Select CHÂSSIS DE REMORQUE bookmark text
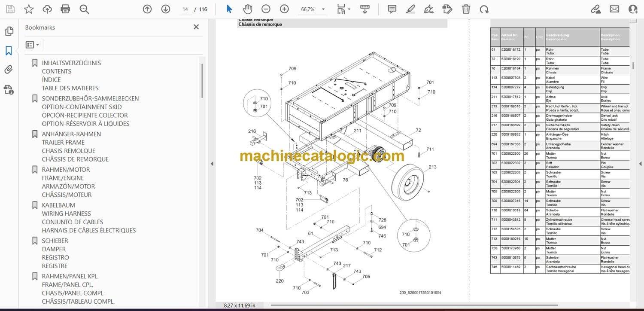 click(x=75, y=159)
